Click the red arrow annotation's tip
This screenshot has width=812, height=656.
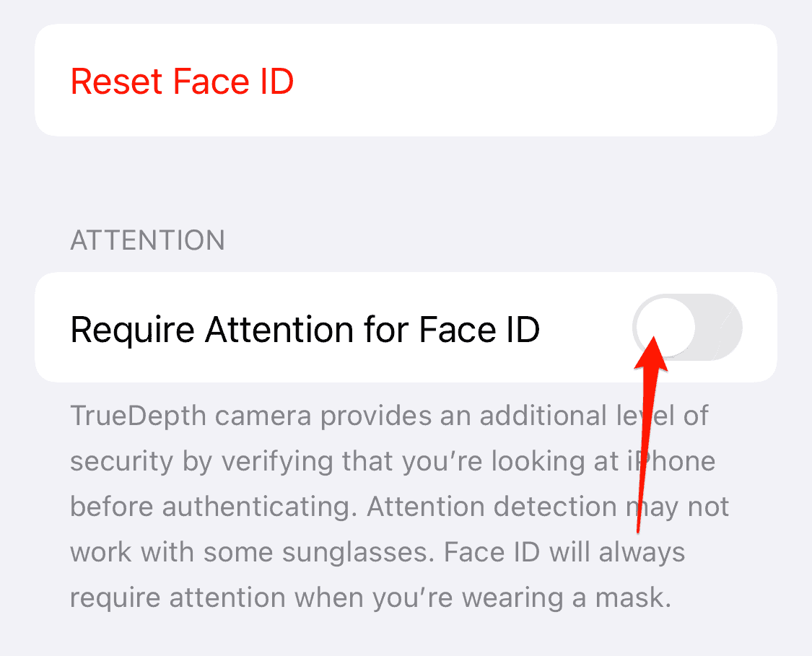click(654, 338)
